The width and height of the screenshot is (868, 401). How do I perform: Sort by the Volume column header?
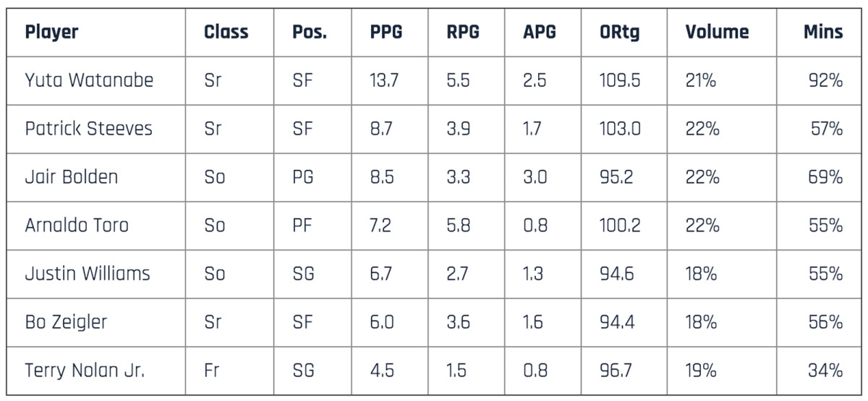pyautogui.click(x=717, y=32)
